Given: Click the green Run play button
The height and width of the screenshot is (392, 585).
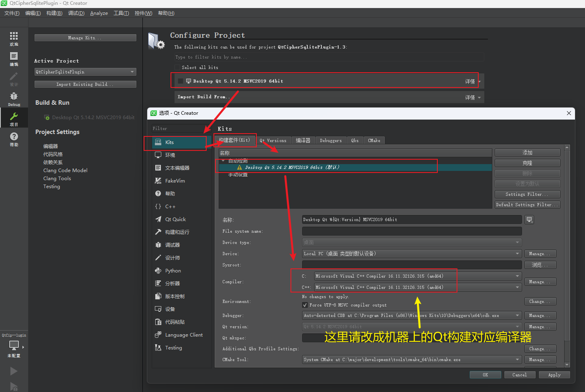Looking at the screenshot, I should pyautogui.click(x=14, y=371).
